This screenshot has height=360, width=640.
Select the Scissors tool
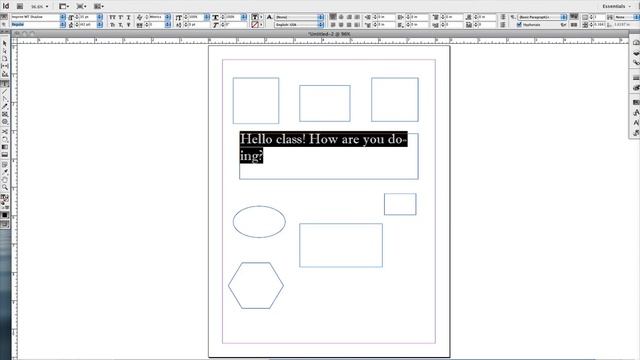tap(4, 131)
